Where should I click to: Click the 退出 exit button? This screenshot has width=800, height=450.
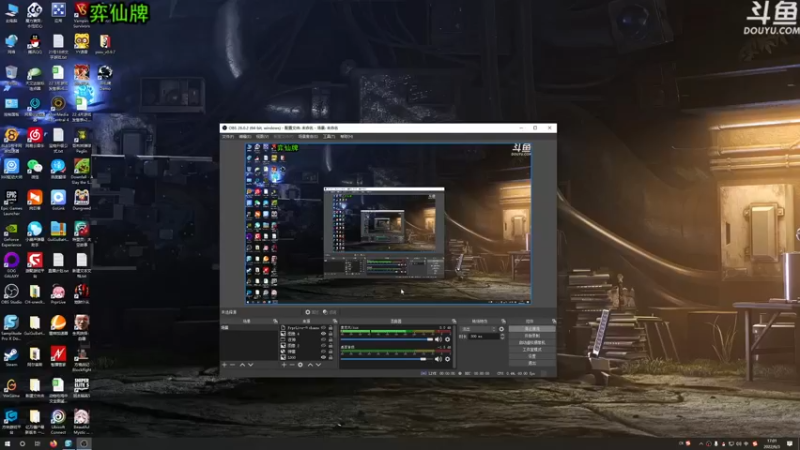532,363
